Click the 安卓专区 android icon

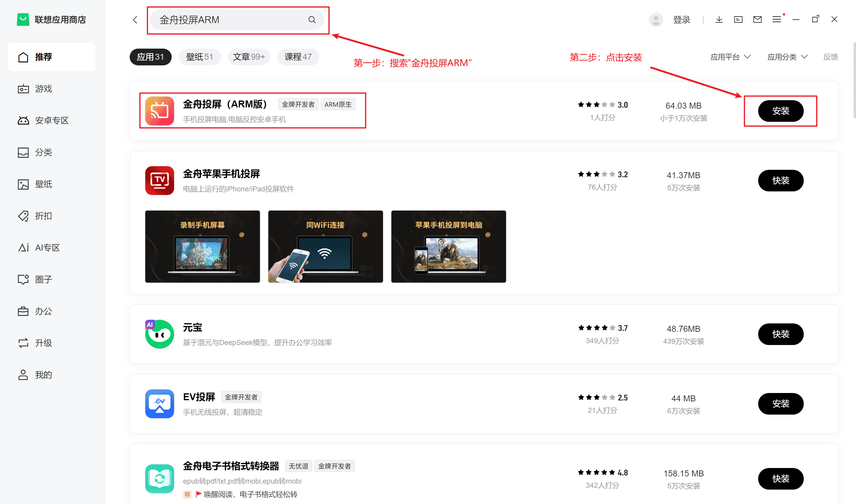[23, 121]
